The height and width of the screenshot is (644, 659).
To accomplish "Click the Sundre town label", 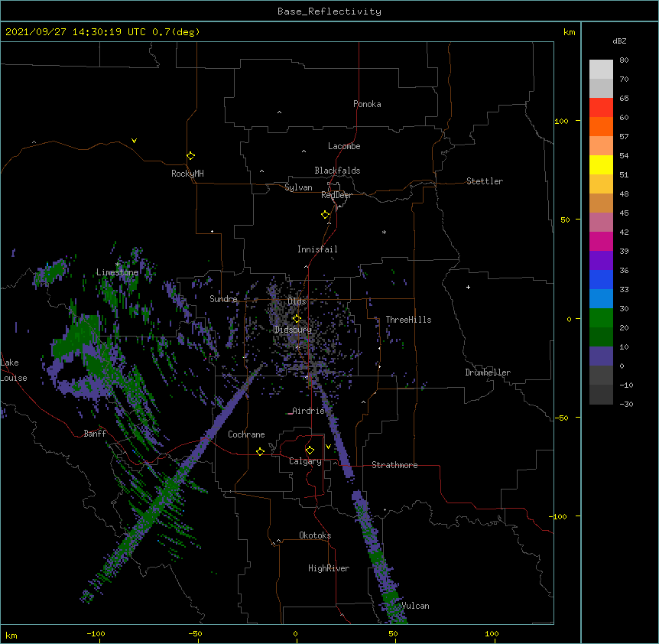I will tap(223, 299).
